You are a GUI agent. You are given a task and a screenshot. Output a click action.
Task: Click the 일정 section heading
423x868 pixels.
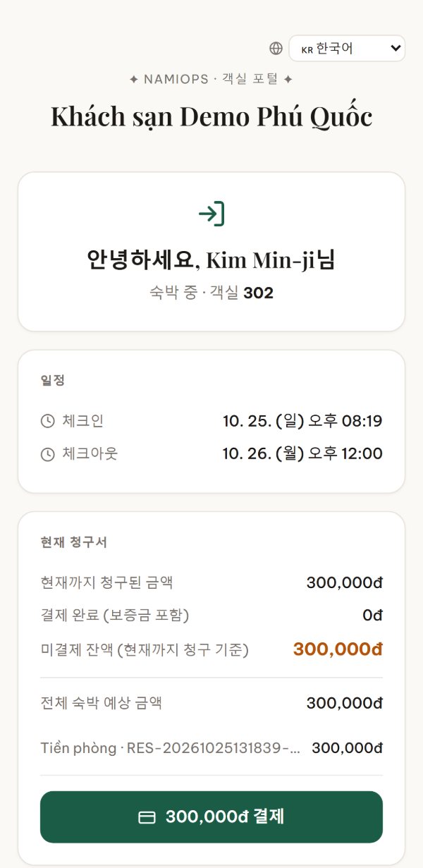[53, 380]
